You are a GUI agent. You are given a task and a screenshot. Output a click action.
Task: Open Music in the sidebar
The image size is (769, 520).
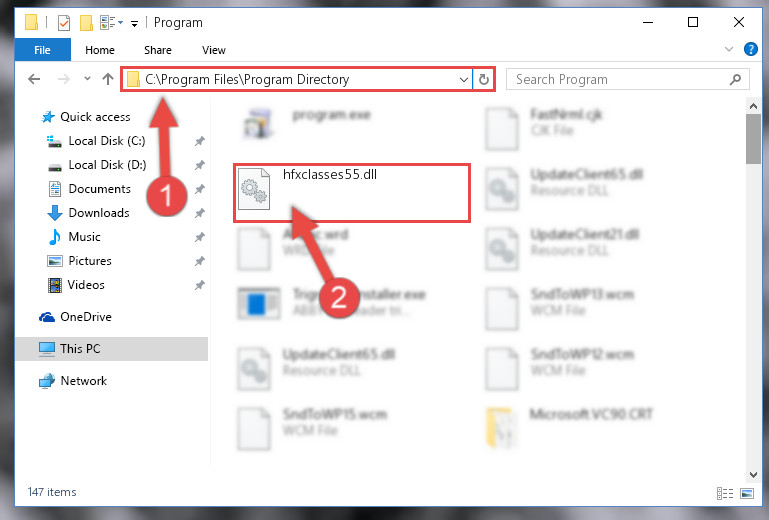[x=84, y=237]
